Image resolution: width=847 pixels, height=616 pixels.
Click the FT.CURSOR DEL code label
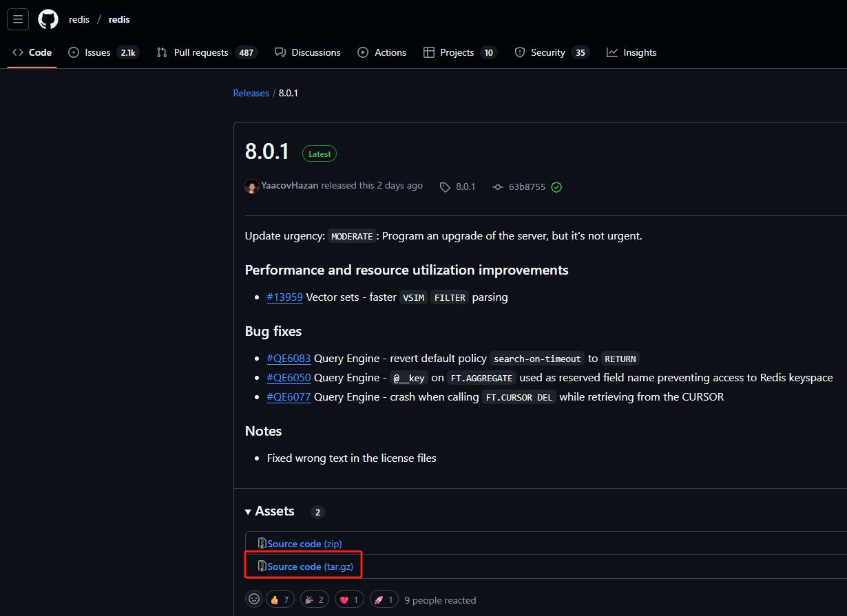pyautogui.click(x=519, y=397)
